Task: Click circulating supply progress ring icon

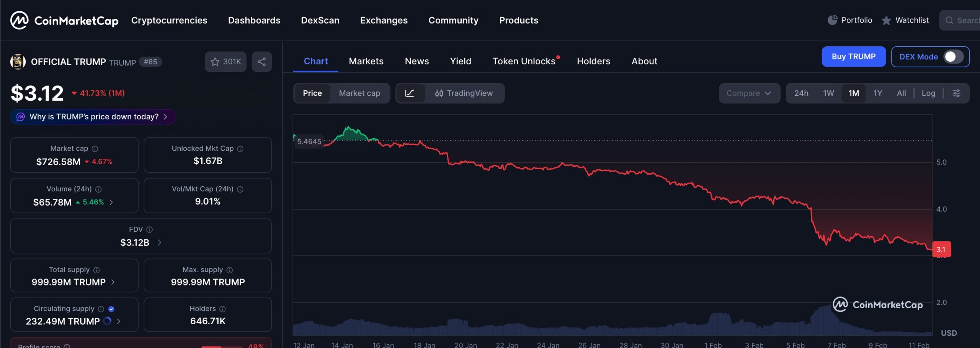Action: (107, 321)
